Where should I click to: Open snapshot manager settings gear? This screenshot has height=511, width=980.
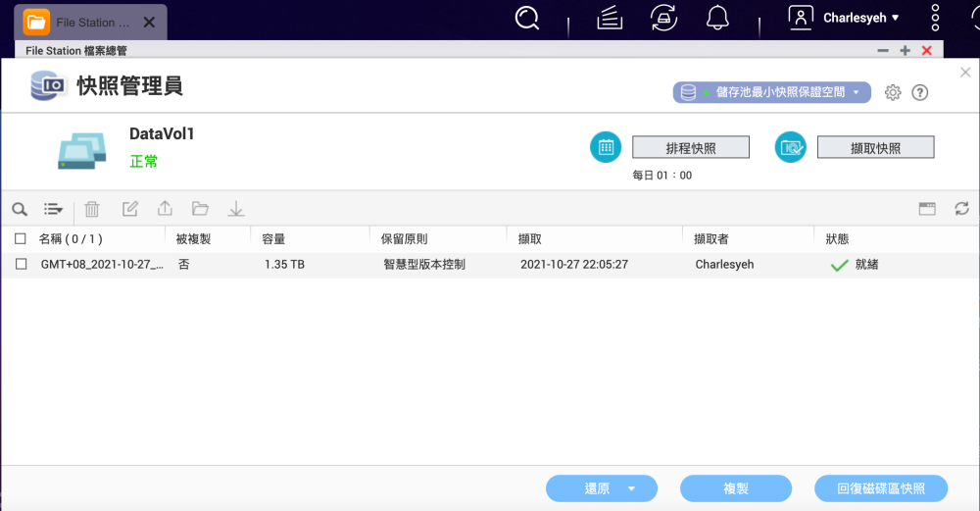pos(892,92)
